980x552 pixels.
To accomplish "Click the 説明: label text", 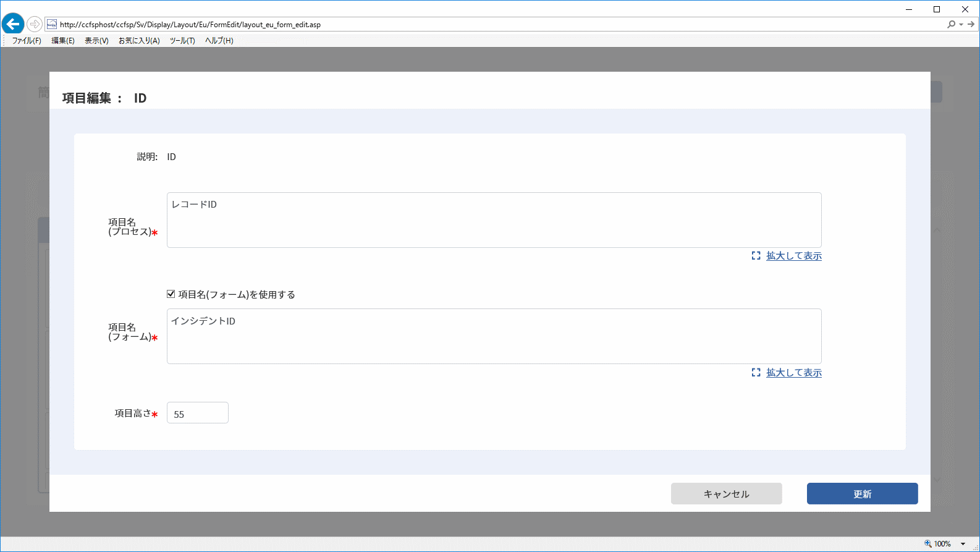I will (x=147, y=157).
